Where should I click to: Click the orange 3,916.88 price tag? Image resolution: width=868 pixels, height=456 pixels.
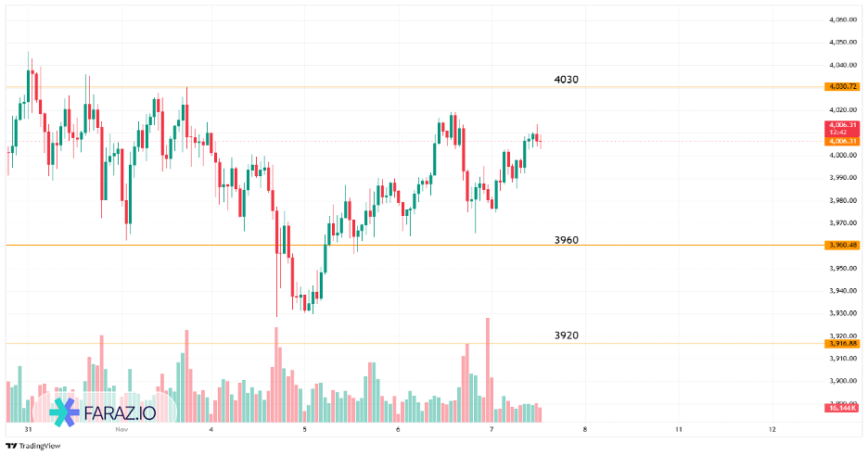coord(842,343)
